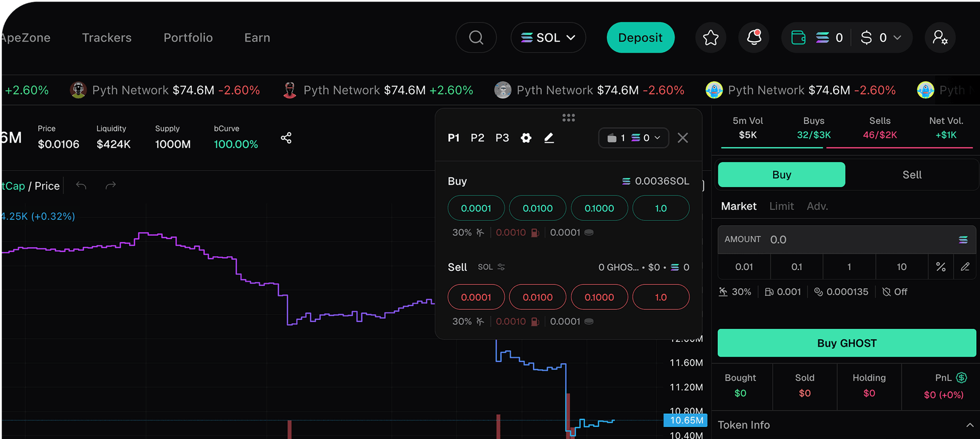The width and height of the screenshot is (980, 439).
Task: Select preset P2 tab
Action: (478, 138)
